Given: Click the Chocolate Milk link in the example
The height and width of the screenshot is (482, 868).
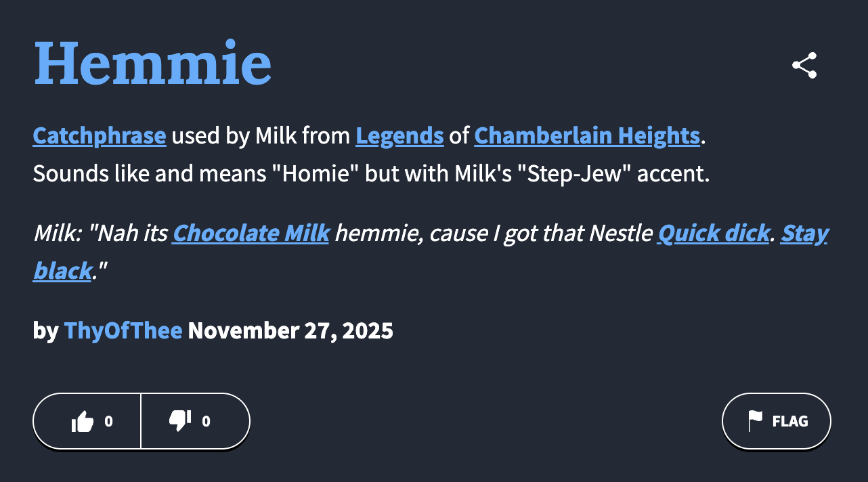Looking at the screenshot, I should [x=251, y=234].
